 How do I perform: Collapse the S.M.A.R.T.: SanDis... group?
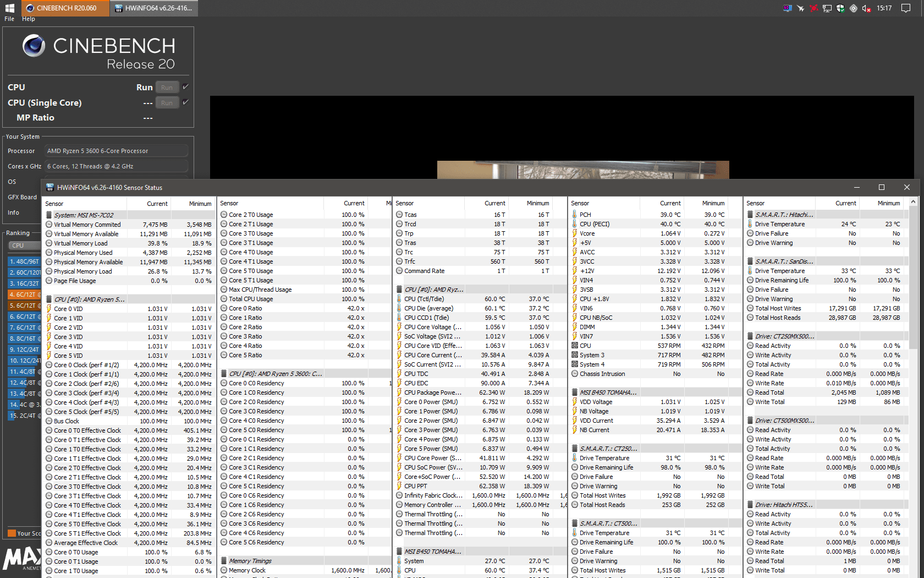tap(750, 261)
